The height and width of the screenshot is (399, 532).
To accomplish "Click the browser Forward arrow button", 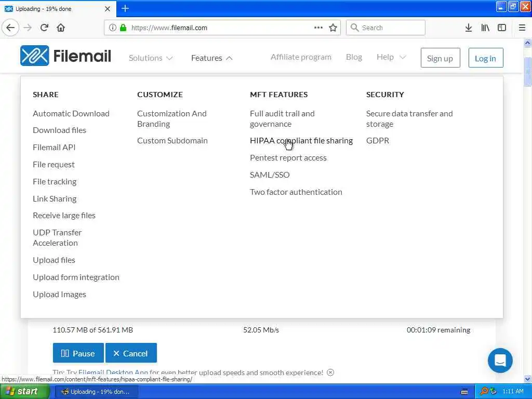I will 28,28.
